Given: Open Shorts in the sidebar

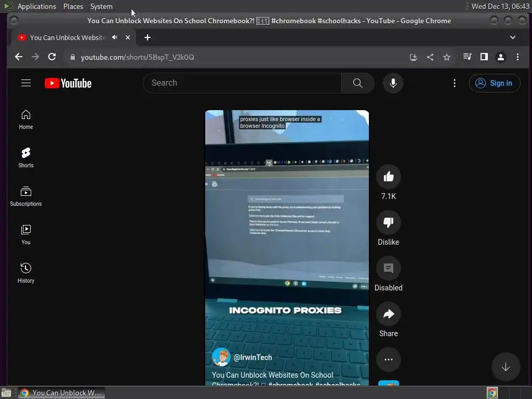Looking at the screenshot, I should pos(26,158).
